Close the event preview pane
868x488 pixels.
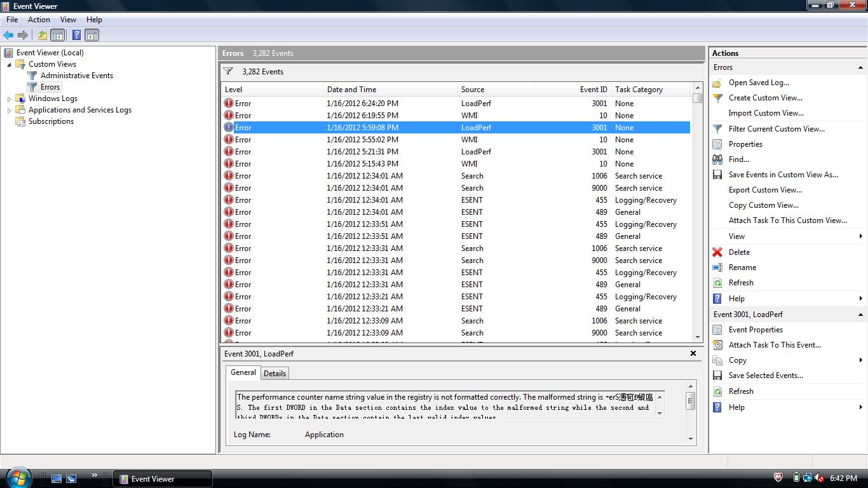[693, 353]
